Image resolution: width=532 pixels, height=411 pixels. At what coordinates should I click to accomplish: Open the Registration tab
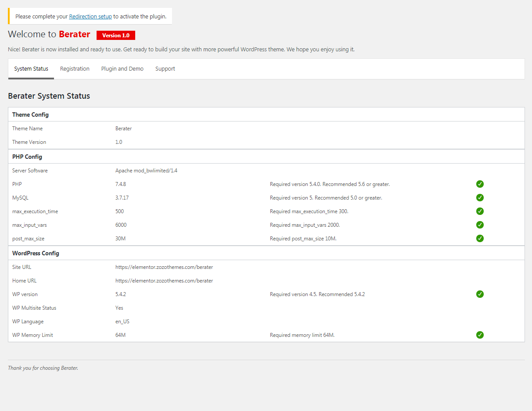(x=75, y=69)
